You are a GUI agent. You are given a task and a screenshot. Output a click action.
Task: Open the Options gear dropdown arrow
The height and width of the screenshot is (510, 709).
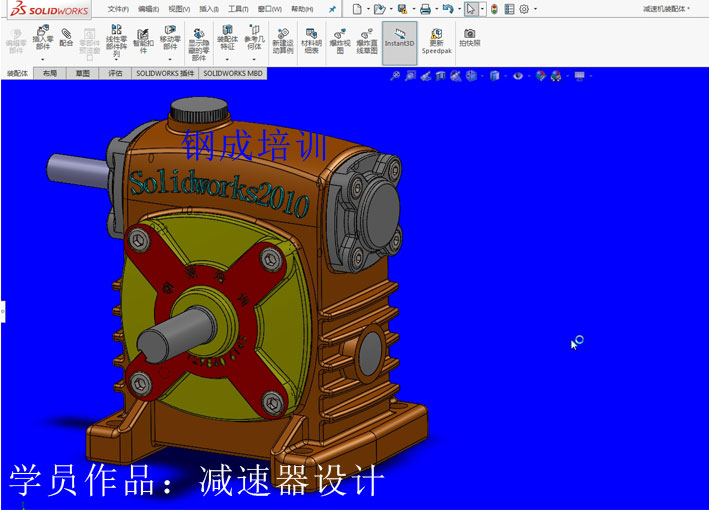tap(536, 9)
